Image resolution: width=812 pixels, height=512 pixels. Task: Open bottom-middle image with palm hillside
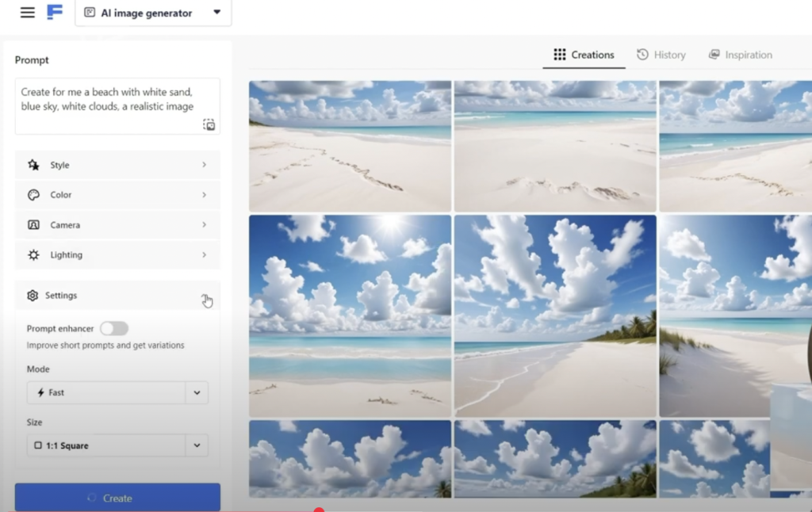[x=555, y=459]
